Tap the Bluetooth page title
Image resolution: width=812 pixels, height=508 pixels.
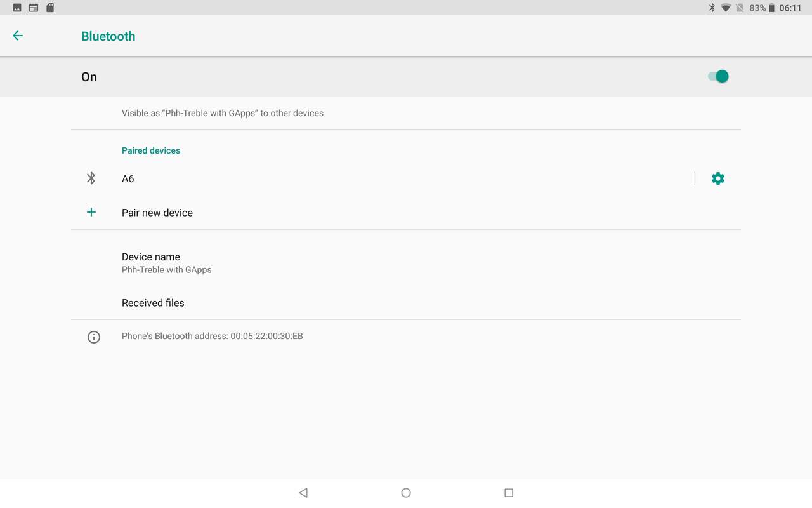pyautogui.click(x=108, y=36)
